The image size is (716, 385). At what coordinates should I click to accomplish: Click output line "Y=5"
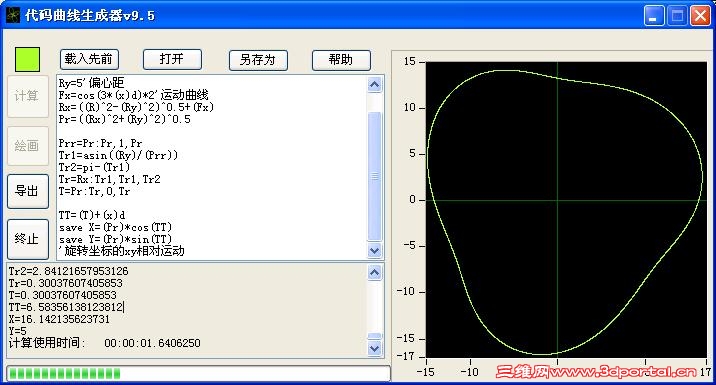tap(17, 331)
